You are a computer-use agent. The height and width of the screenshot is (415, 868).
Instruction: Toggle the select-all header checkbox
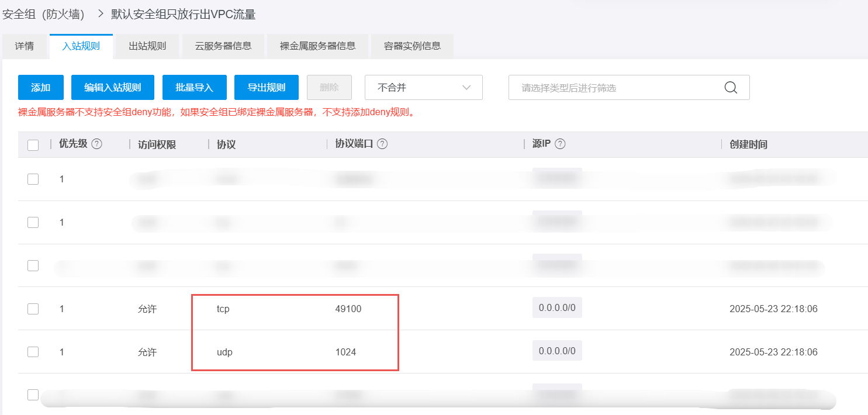[33, 145]
